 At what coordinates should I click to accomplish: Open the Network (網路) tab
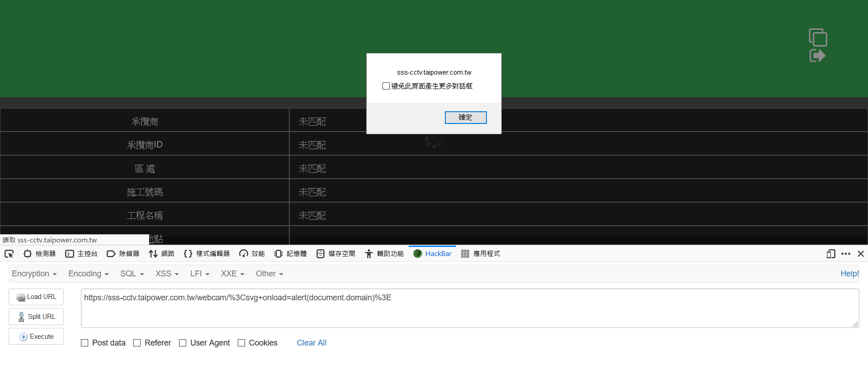tap(161, 254)
